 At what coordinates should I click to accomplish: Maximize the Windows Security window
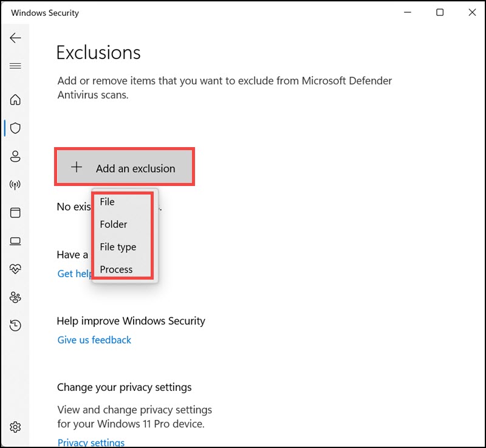[x=440, y=12]
